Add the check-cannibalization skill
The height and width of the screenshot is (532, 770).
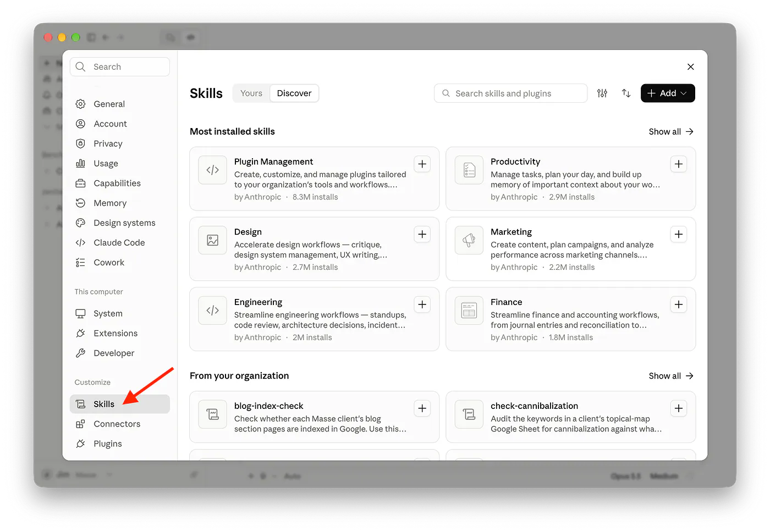[x=679, y=408]
